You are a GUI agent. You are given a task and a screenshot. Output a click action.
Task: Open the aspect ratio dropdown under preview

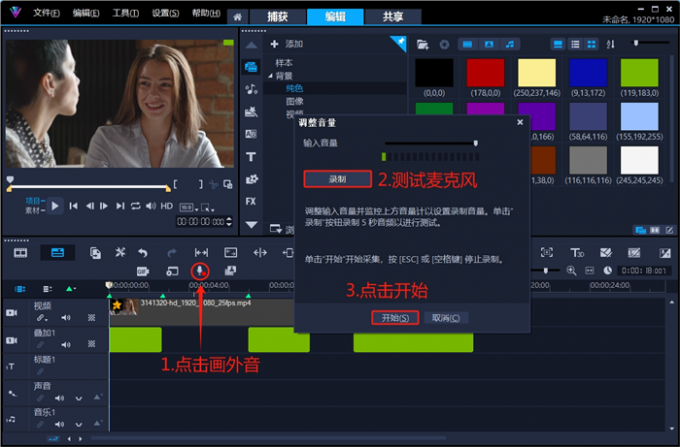point(188,207)
